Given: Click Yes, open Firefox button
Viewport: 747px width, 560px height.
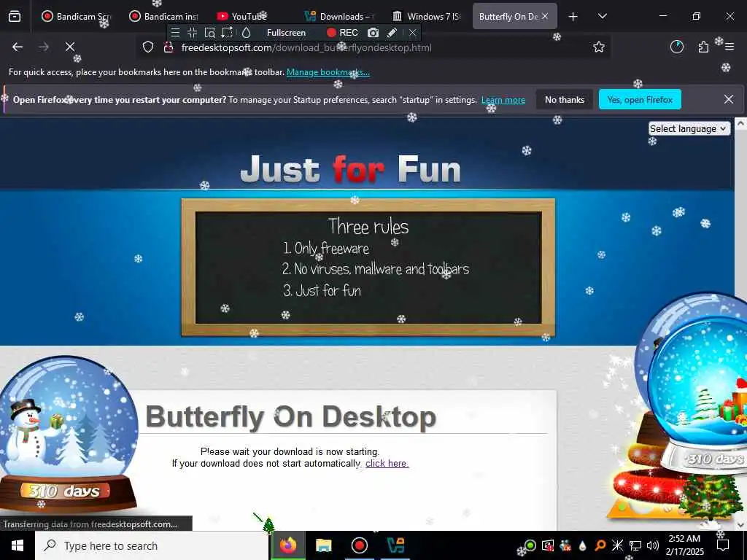Looking at the screenshot, I should pos(640,99).
